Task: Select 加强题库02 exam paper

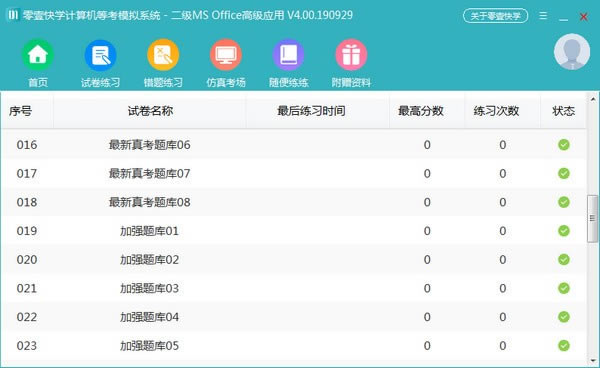Action: coord(150,260)
